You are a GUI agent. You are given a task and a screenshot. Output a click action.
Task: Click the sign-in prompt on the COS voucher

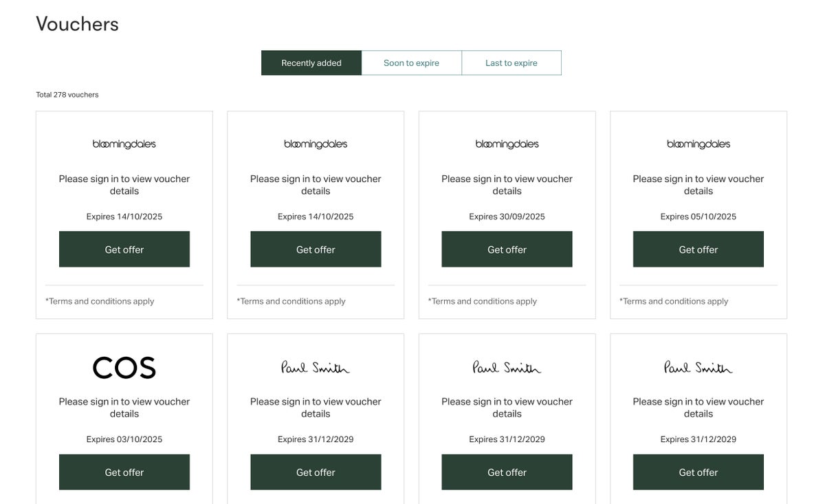(124, 408)
